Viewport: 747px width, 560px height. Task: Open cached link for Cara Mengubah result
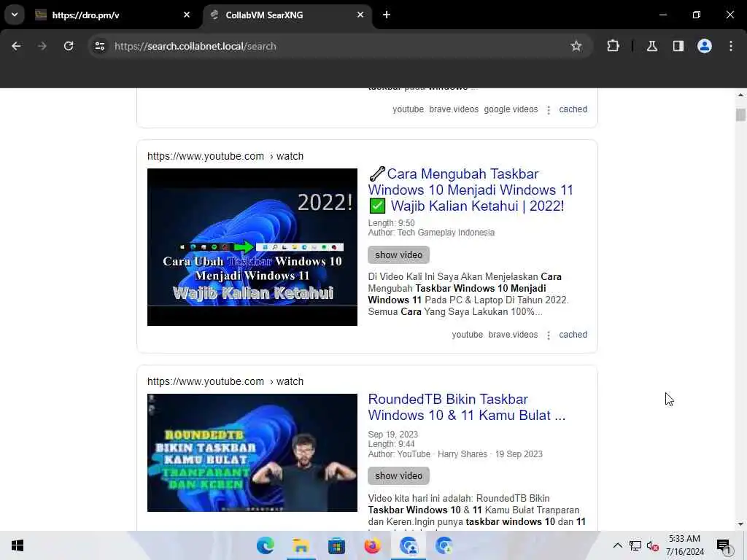click(x=573, y=335)
